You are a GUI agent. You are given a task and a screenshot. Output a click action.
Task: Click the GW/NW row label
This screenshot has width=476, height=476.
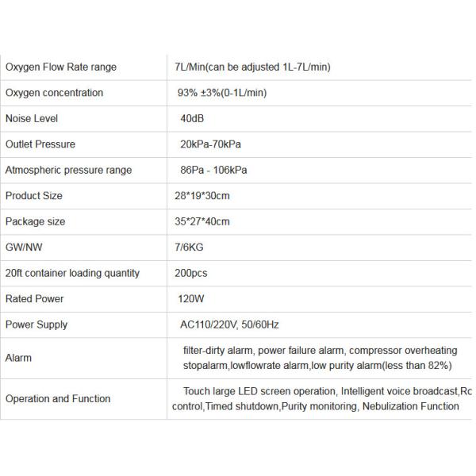[23, 248]
